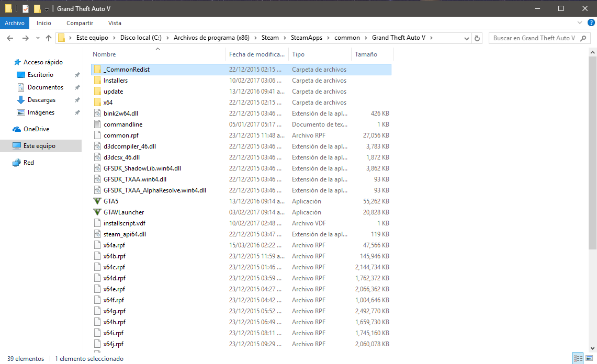This screenshot has width=597, height=364.
Task: Go forward with the right arrow button
Action: point(25,38)
